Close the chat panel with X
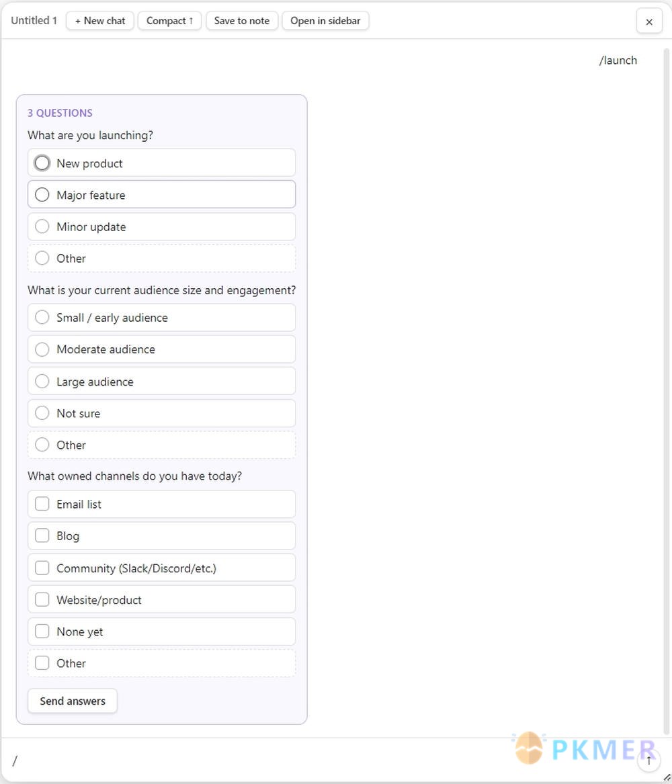The height and width of the screenshot is (784, 672). tap(649, 21)
